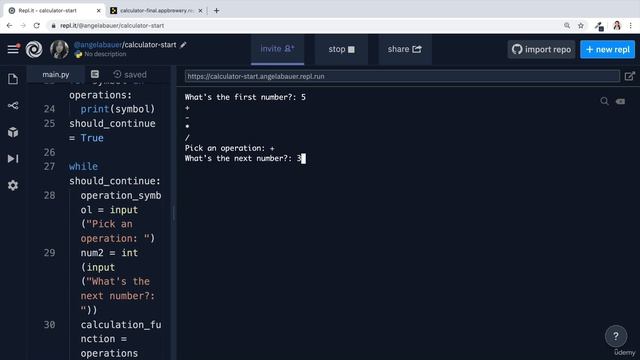640x360 pixels.
Task: Open the hamburger menu in Repl.it header
Action: coord(13,49)
